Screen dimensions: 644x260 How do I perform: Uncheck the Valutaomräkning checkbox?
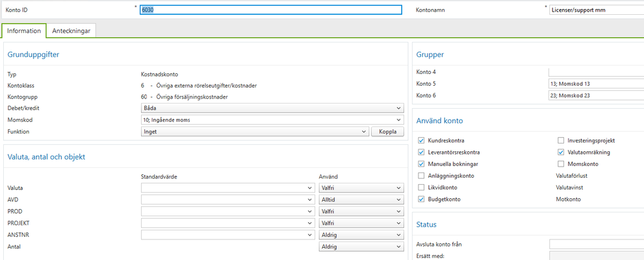(x=560, y=153)
